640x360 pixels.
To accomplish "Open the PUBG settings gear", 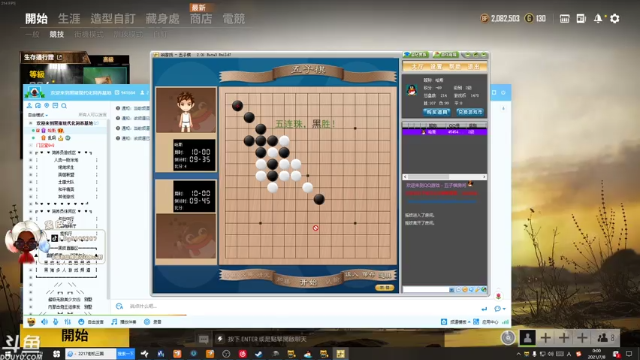I will 615,18.
